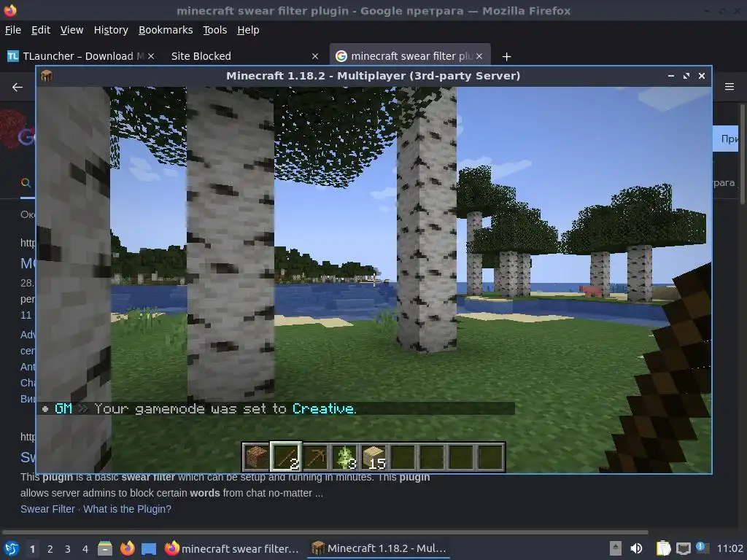This screenshot has height=560, width=747.
Task: Open a new Firefox tab
Action: coord(506,57)
